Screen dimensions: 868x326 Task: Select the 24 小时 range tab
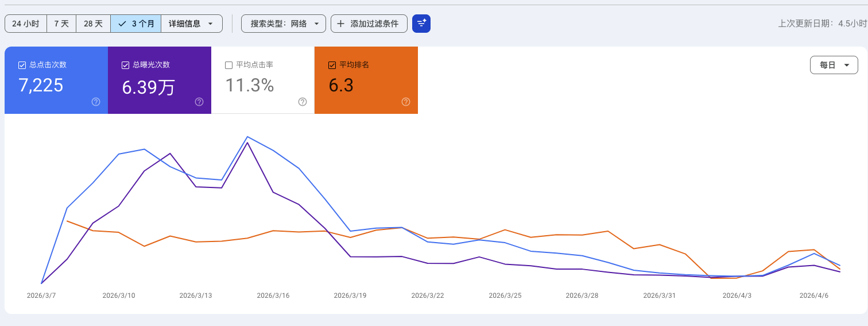(x=26, y=24)
